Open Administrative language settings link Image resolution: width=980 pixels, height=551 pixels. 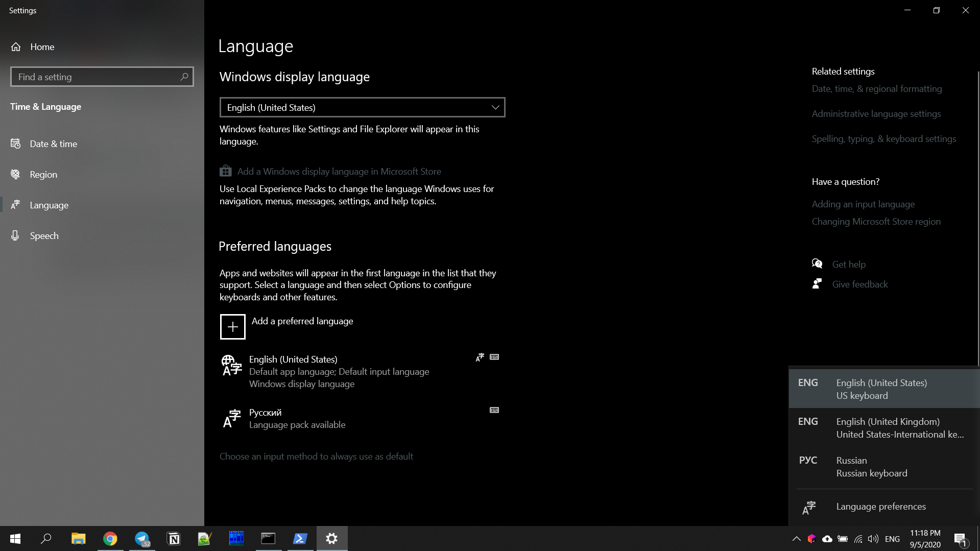[x=876, y=114]
